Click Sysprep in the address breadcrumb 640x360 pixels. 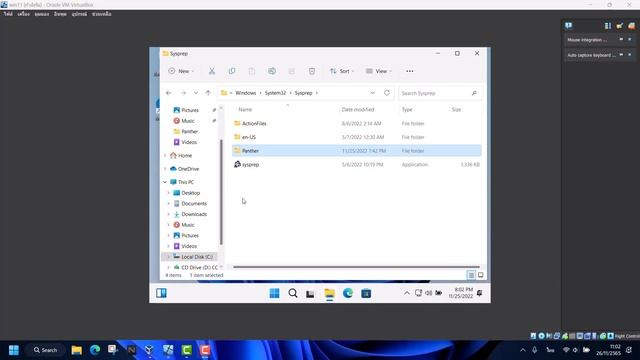coord(303,93)
